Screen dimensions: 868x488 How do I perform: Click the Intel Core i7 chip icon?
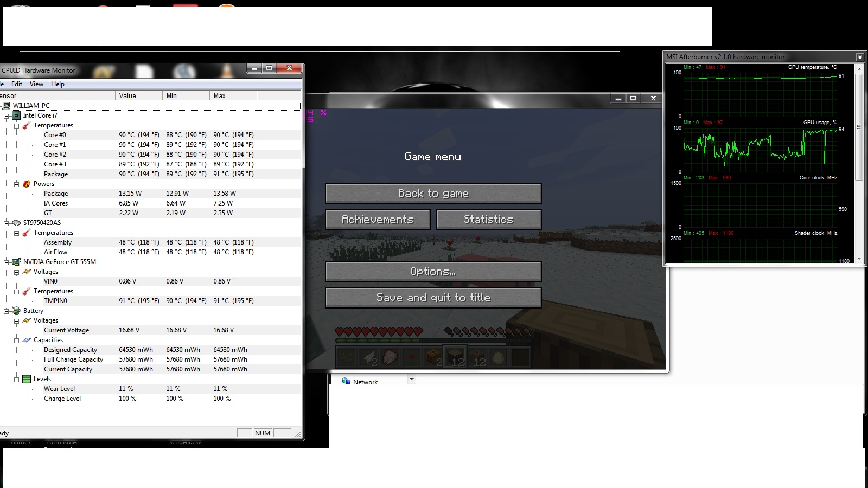(16, 115)
